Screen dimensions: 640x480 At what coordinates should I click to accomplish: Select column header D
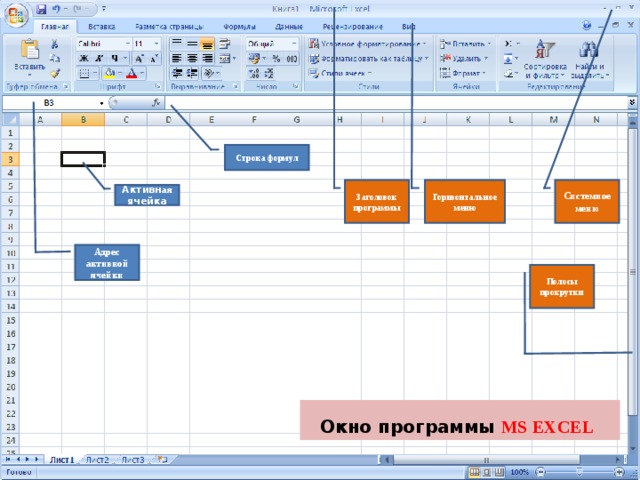169,120
